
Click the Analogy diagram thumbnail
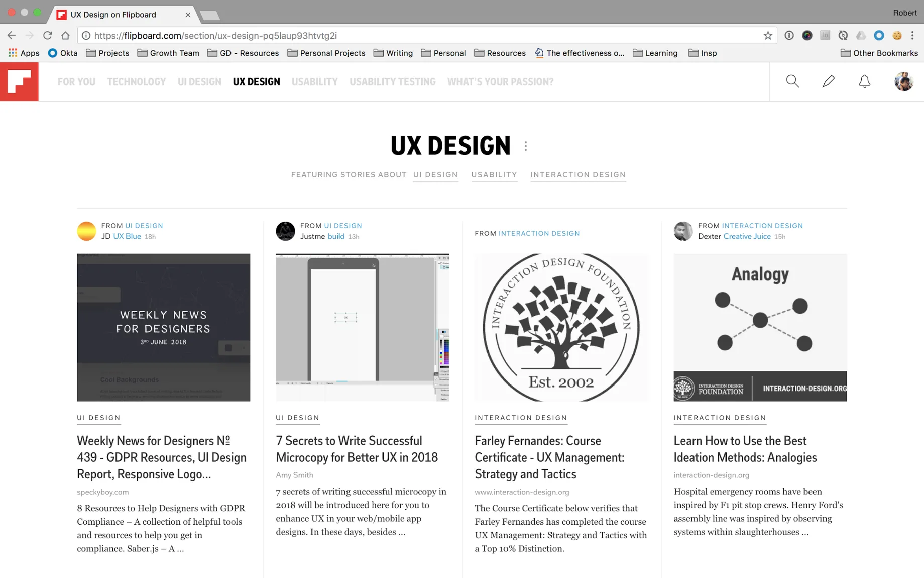click(760, 327)
